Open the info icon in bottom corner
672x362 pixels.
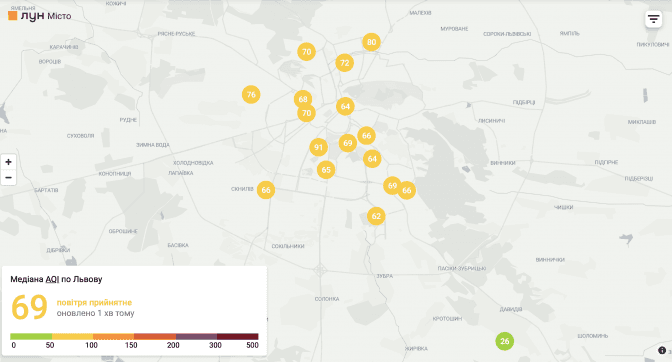(x=662, y=350)
